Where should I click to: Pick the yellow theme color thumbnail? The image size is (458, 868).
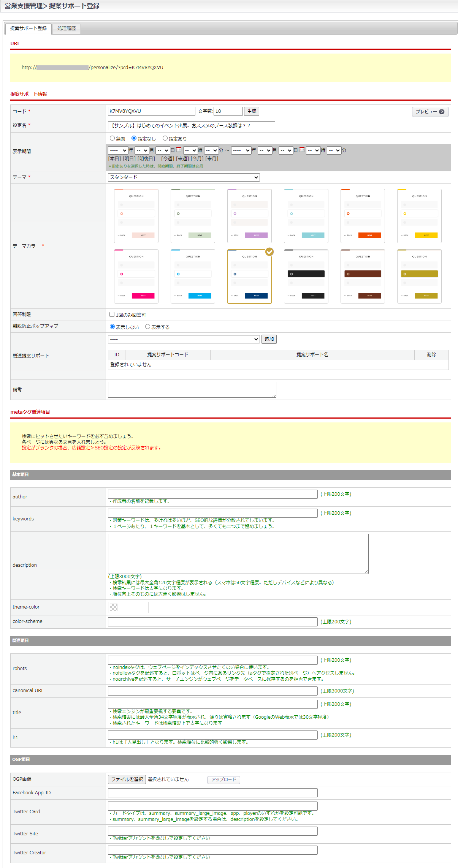(x=419, y=216)
